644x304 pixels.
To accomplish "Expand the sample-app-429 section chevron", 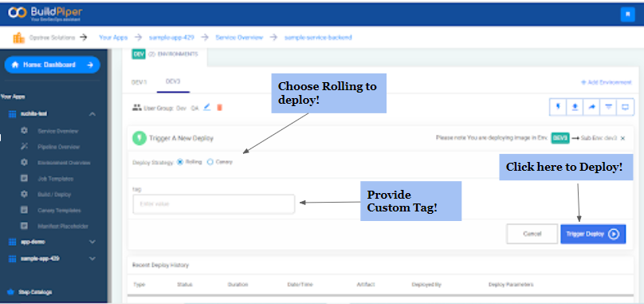I will (92, 259).
